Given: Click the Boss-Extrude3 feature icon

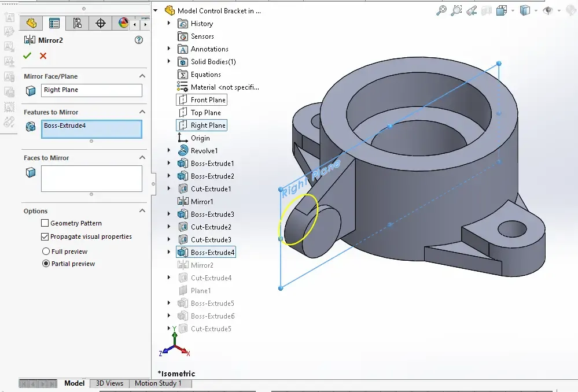Looking at the screenshot, I should (x=183, y=214).
